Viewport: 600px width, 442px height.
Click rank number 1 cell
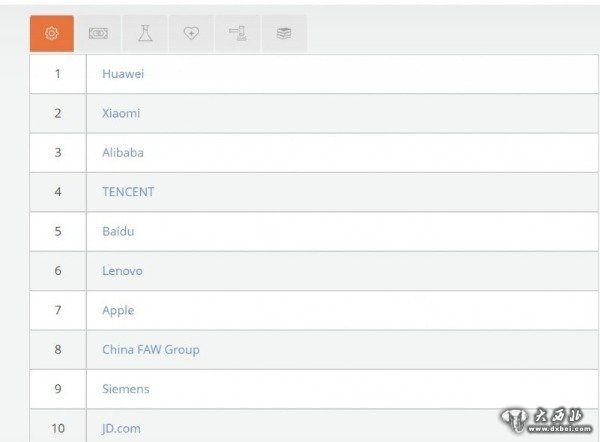tap(58, 74)
